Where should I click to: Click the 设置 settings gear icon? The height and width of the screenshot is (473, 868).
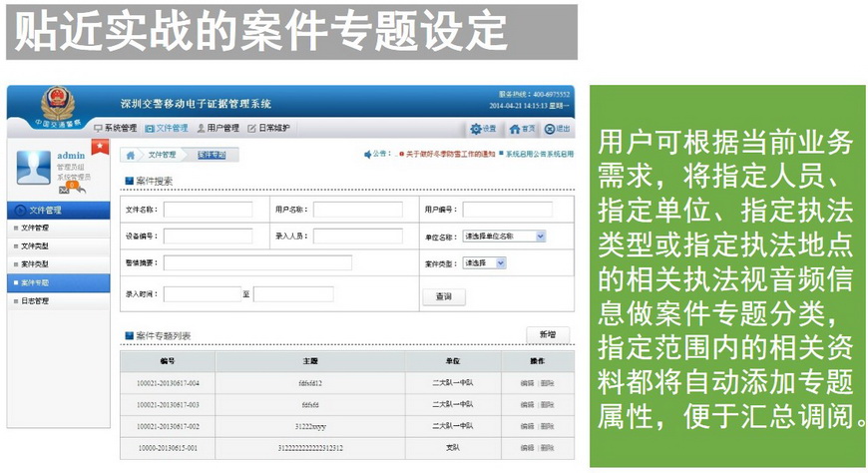click(x=476, y=129)
